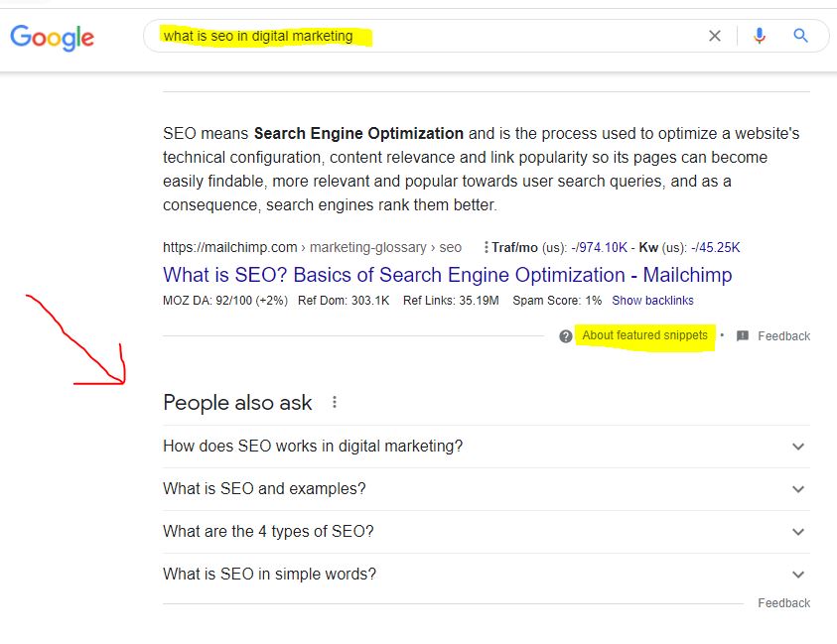
Task: Click the snippet feedback flag icon
Action: tap(742, 335)
